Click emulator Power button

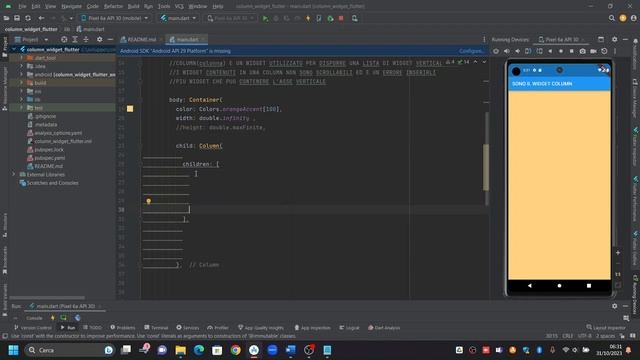tap(496, 51)
